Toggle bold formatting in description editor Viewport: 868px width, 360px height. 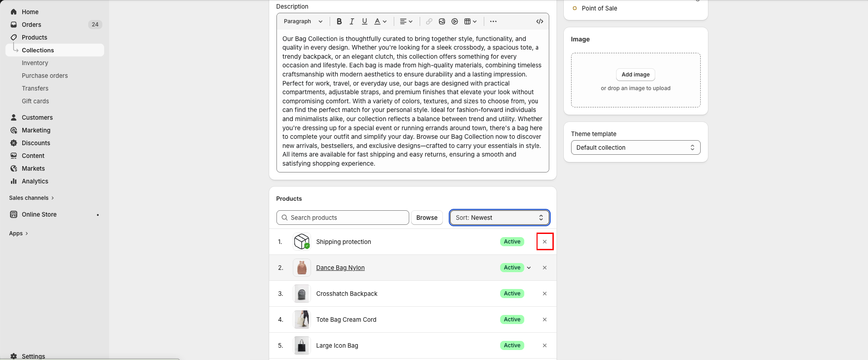[339, 21]
